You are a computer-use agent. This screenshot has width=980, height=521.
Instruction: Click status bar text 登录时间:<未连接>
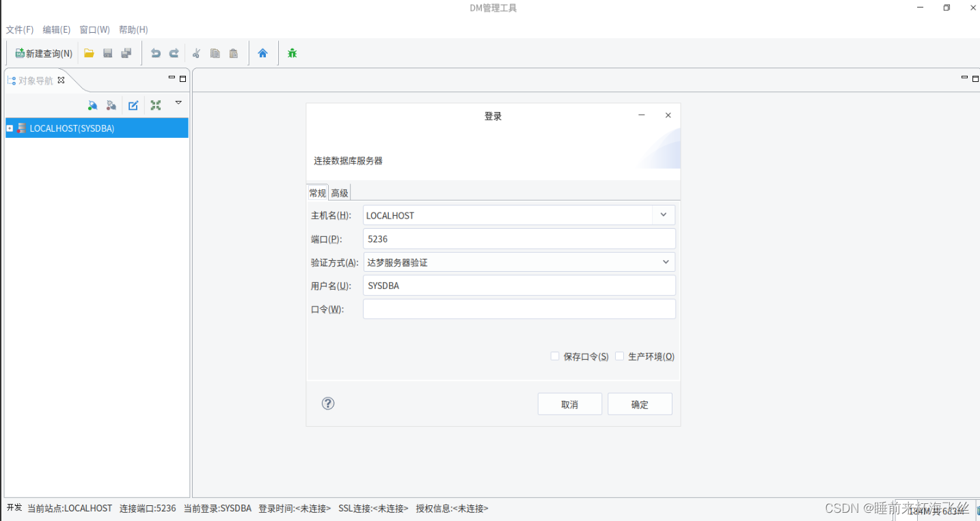[295, 509]
